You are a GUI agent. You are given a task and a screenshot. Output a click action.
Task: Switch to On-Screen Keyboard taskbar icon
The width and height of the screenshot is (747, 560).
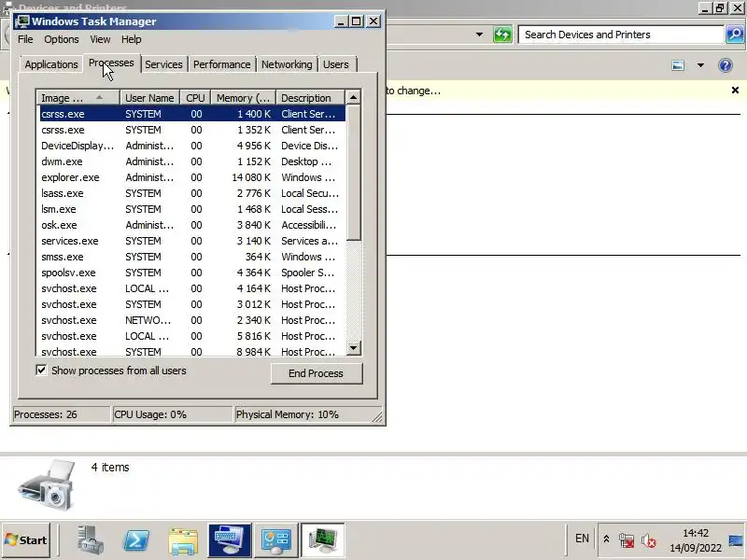[x=230, y=540]
